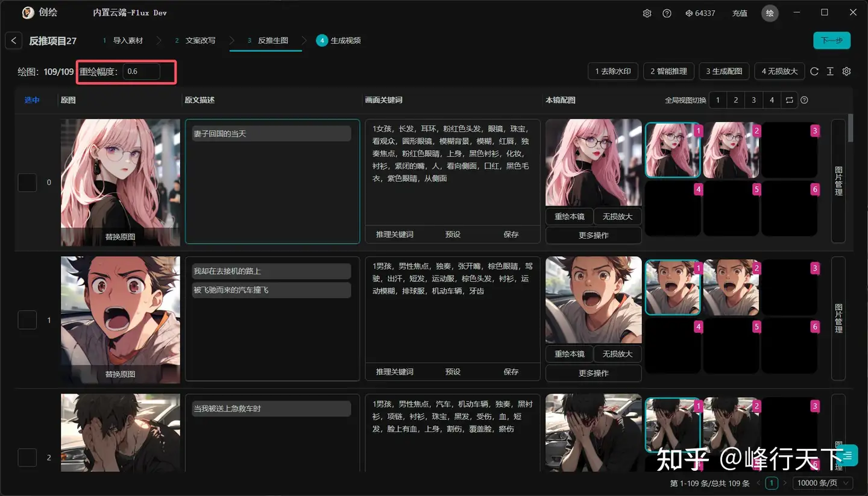Go to step 1 导入素材

coord(124,40)
